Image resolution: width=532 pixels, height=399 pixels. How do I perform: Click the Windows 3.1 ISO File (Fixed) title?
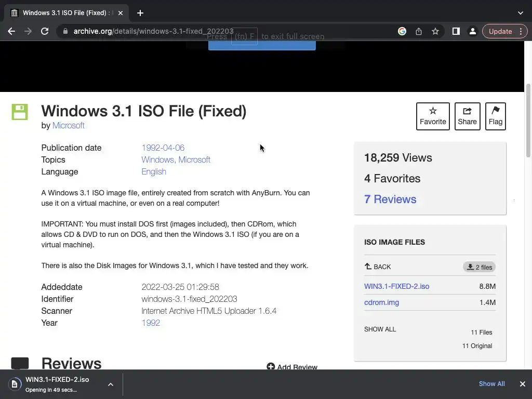pyautogui.click(x=144, y=111)
